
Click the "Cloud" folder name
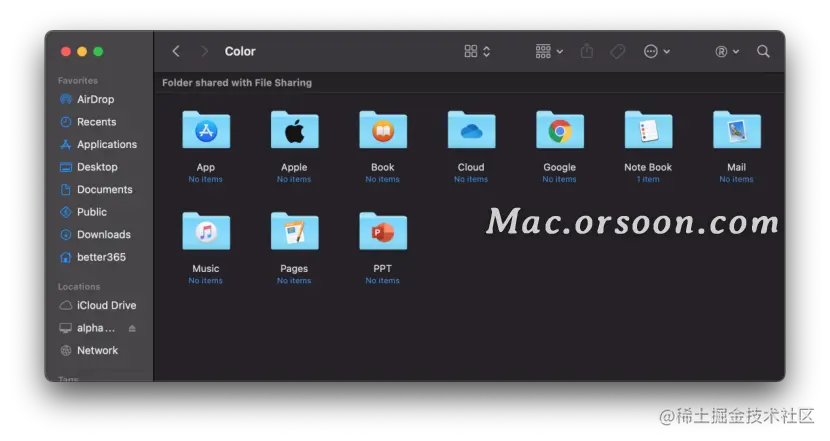pos(471,167)
